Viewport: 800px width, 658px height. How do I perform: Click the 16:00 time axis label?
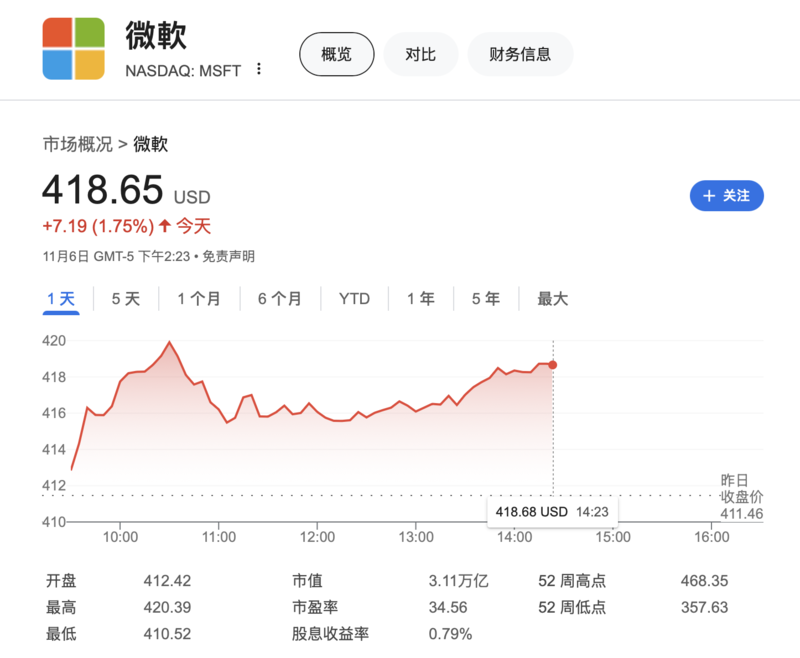pyautogui.click(x=712, y=537)
